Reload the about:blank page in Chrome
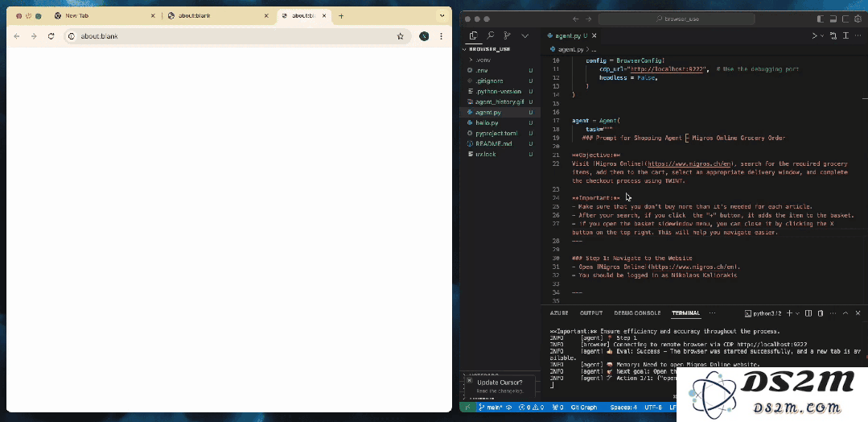Viewport: 868px width, 422px height. click(x=51, y=36)
